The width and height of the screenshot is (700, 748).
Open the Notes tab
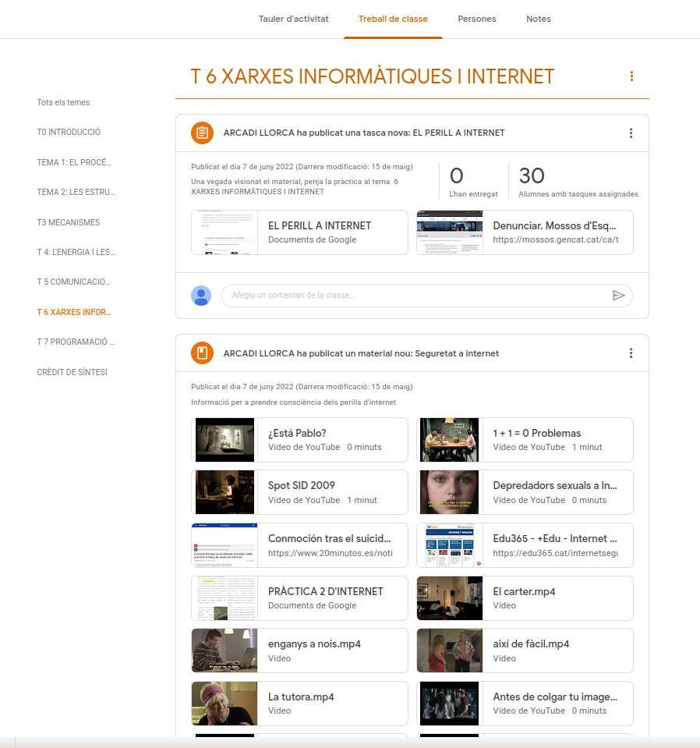pyautogui.click(x=539, y=19)
